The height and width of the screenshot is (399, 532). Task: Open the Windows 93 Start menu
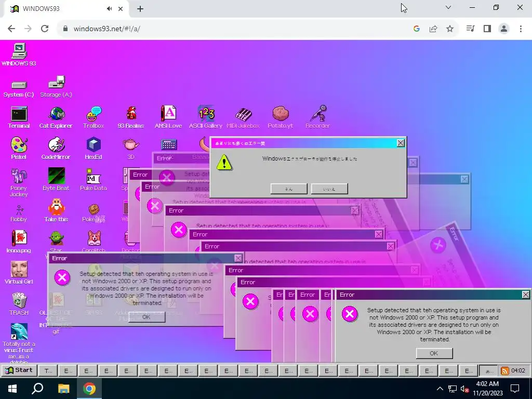[19, 370]
